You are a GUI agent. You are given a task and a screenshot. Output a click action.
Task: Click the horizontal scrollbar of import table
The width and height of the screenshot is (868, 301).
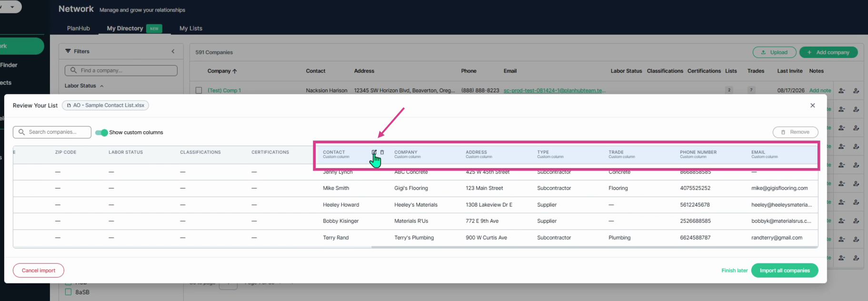[x=594, y=247]
